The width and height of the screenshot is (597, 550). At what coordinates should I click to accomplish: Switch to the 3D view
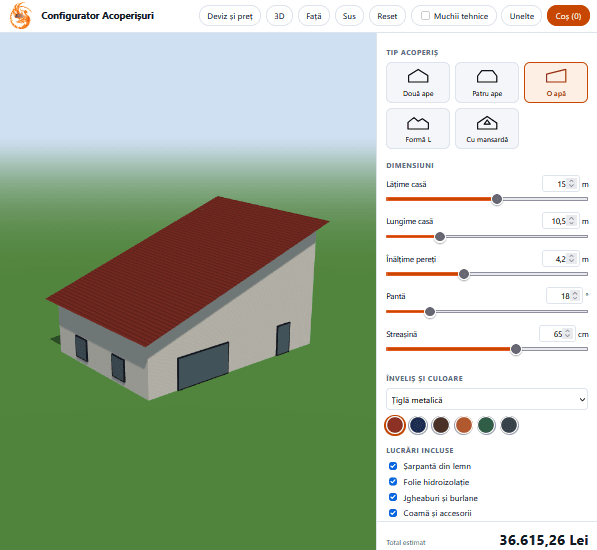point(279,16)
